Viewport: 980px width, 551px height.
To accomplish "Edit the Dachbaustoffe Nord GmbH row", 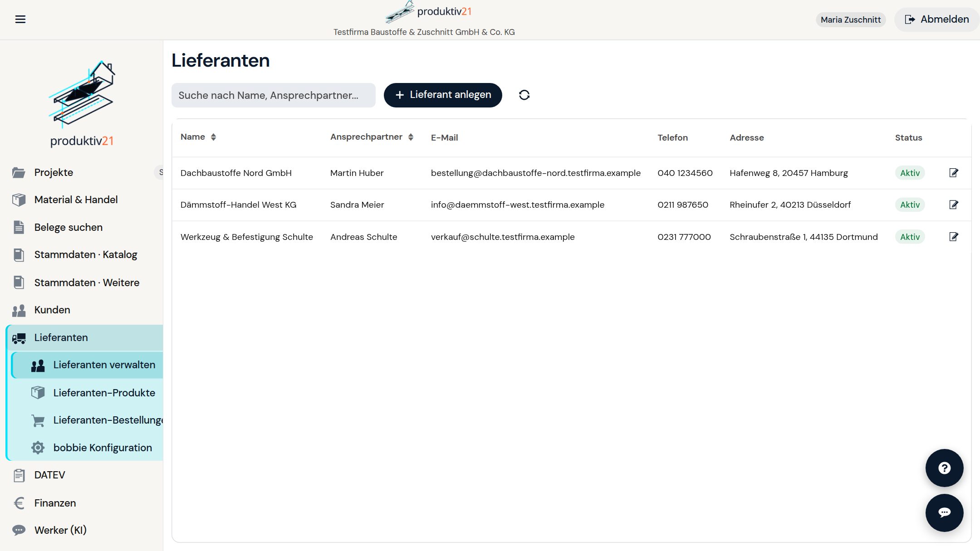I will pyautogui.click(x=954, y=173).
